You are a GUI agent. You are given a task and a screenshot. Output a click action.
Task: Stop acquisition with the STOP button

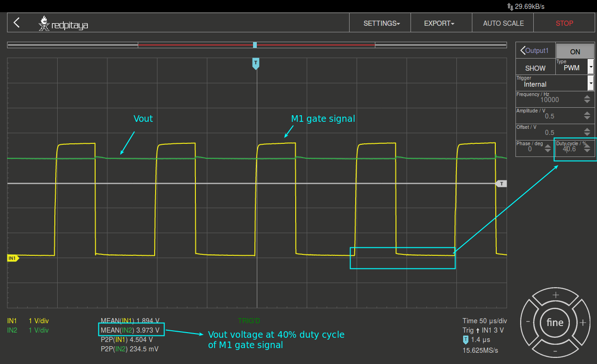pyautogui.click(x=565, y=23)
